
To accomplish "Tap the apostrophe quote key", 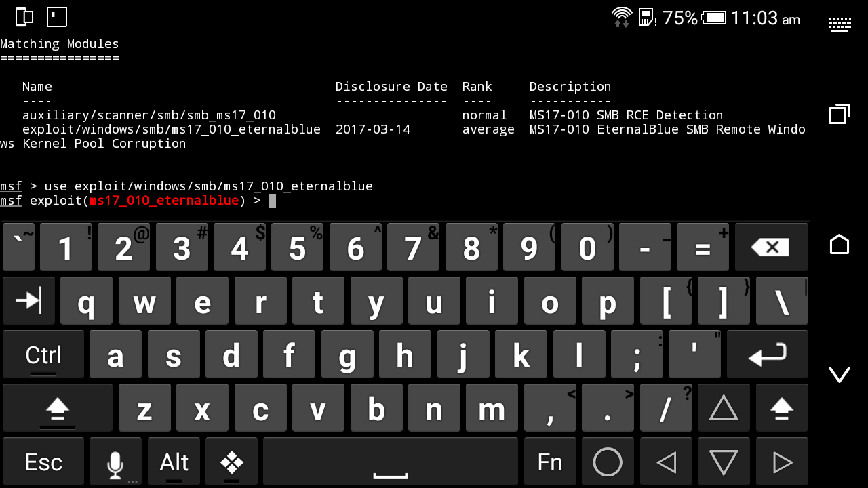I will pos(695,354).
